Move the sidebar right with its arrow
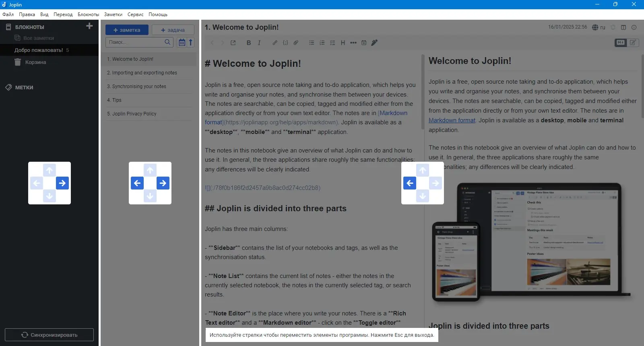Viewport: 644px width, 346px height. click(62, 183)
